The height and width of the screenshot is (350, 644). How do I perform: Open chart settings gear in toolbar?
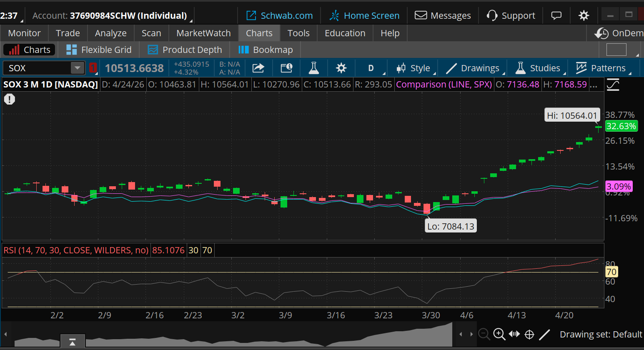[x=341, y=68]
